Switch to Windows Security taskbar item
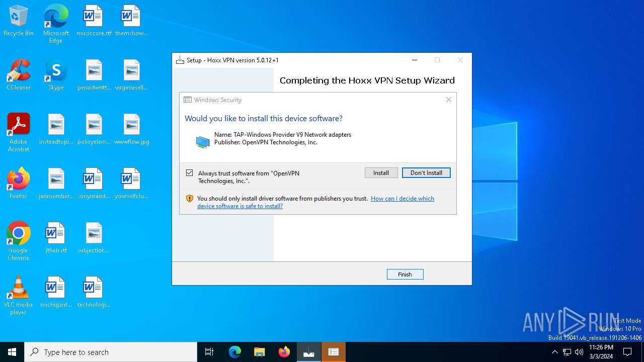Viewport: 644px width, 362px height. [x=334, y=352]
